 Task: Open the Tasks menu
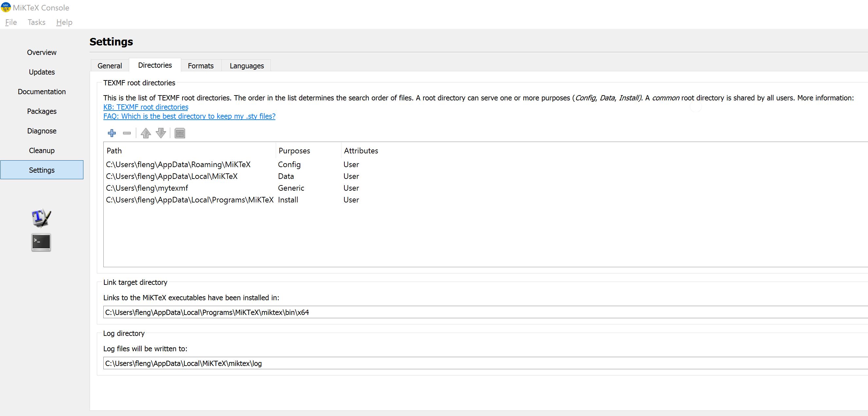(36, 22)
